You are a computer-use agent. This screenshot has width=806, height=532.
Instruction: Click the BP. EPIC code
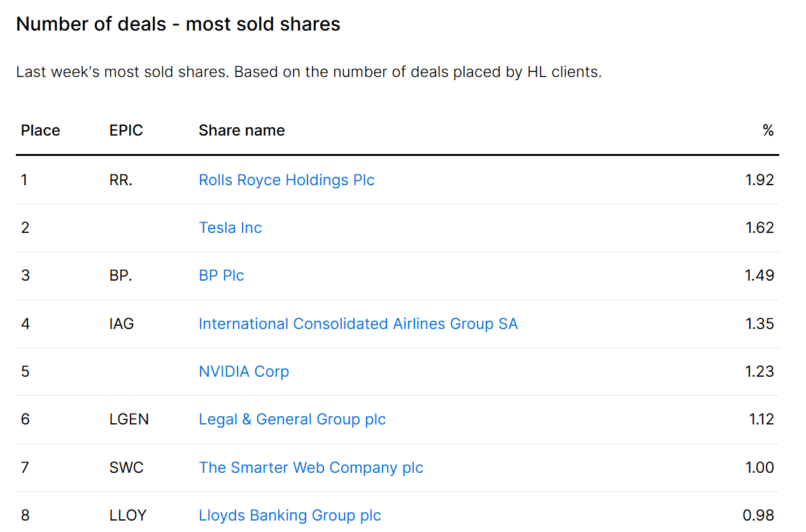(121, 276)
